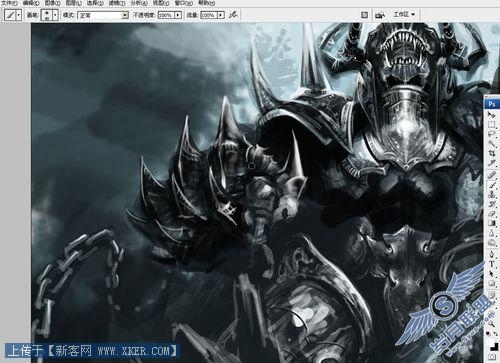Select the Brush tool in toolbox
Viewport: 500px width, 363px height.
point(492,185)
